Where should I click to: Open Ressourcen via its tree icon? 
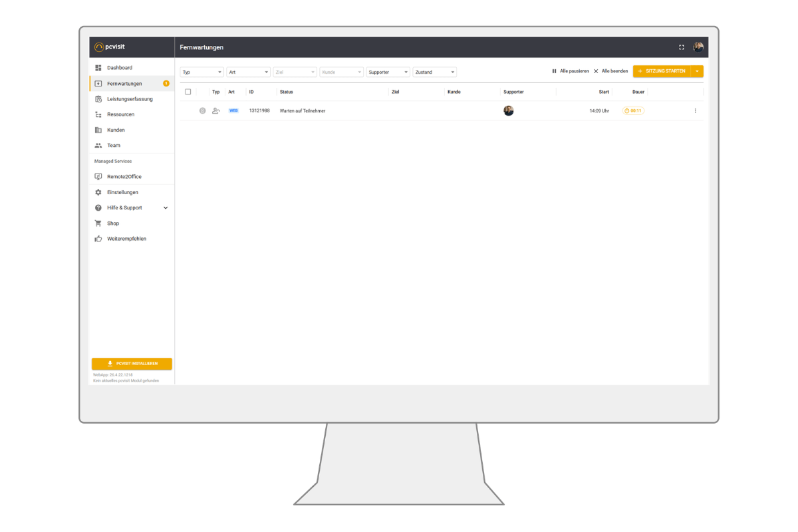click(x=98, y=114)
